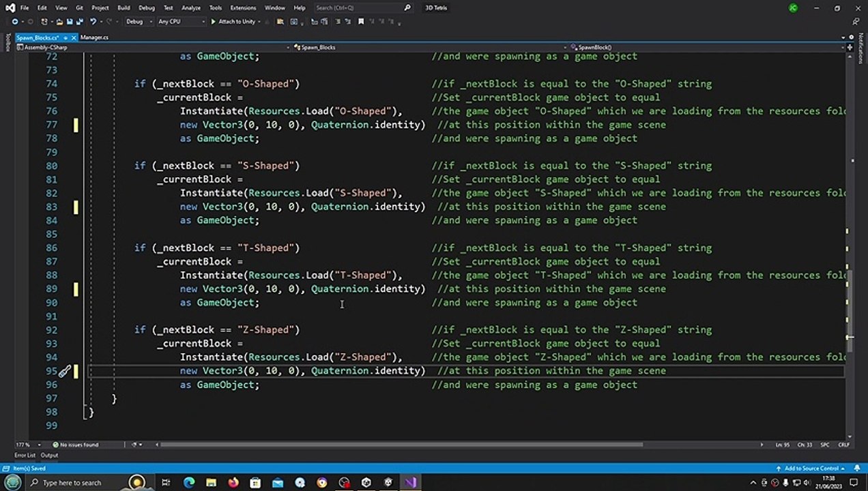
Task: Open the Assembly-CSharp project dropdown
Action: tap(154, 48)
